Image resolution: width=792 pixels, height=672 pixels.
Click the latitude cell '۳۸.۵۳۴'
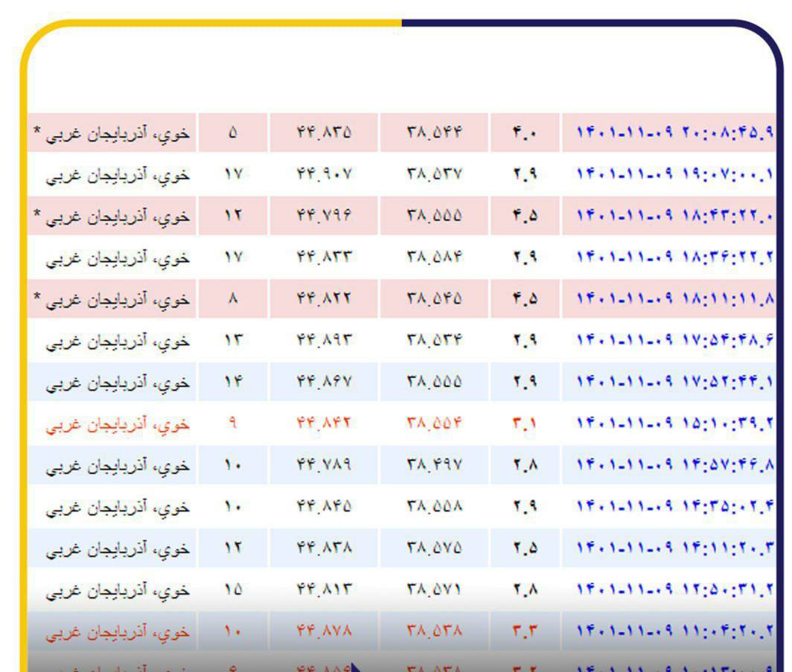pyautogui.click(x=435, y=340)
